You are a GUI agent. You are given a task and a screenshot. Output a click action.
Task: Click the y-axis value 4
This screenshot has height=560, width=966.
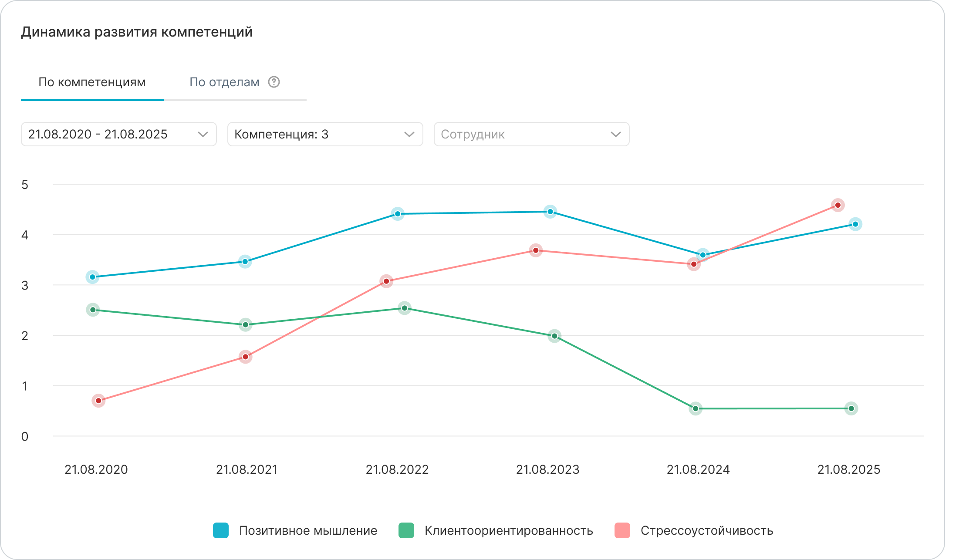click(25, 235)
